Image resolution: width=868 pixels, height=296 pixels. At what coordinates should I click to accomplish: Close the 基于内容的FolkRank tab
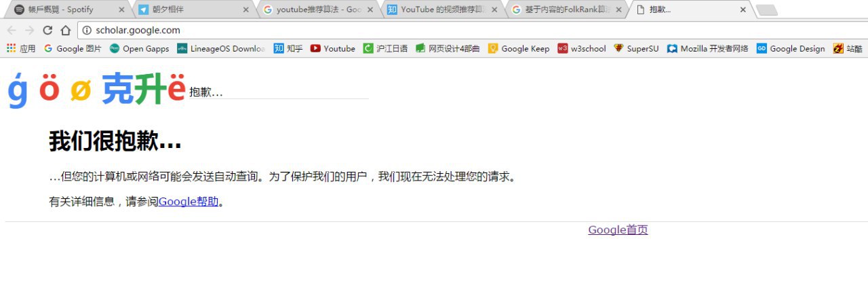tap(618, 10)
